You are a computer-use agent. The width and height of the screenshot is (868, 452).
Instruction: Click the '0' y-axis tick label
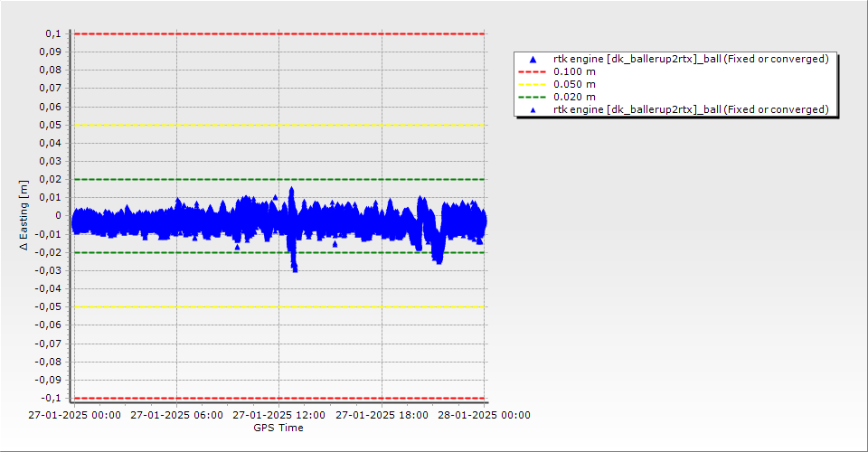(58, 216)
